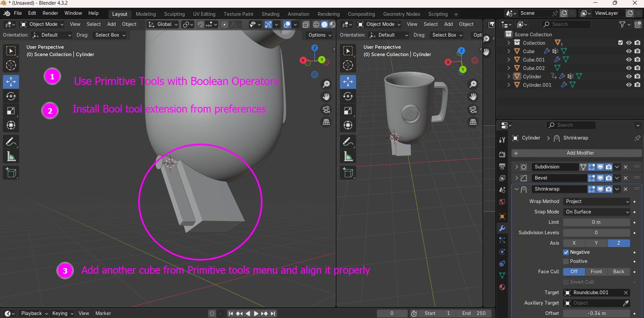Select the Add Cube tool in left viewport

point(11,173)
